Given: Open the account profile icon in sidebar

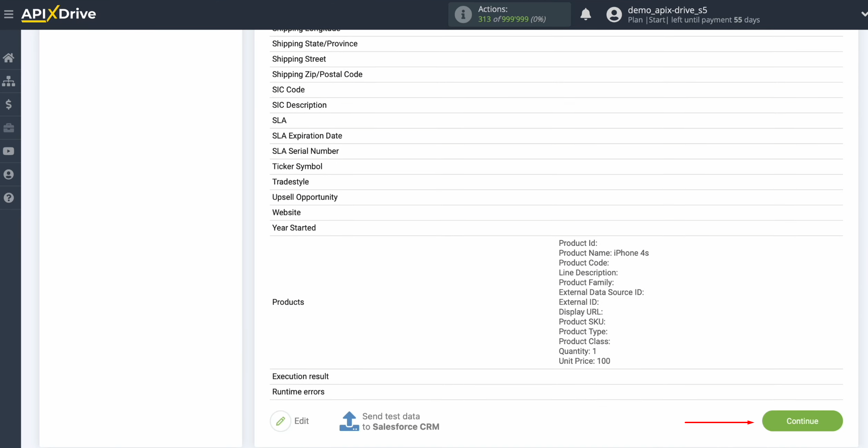Looking at the screenshot, I should [9, 174].
